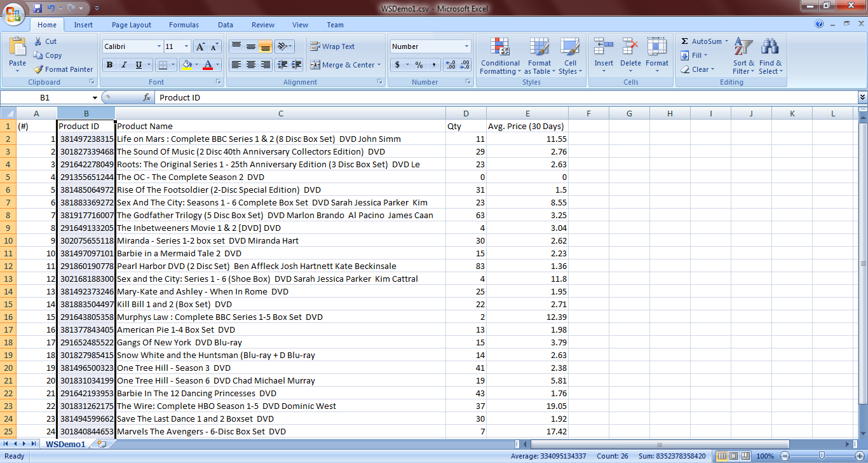Apply middle vertical alignment
Screen dimensions: 868x463
251,46
